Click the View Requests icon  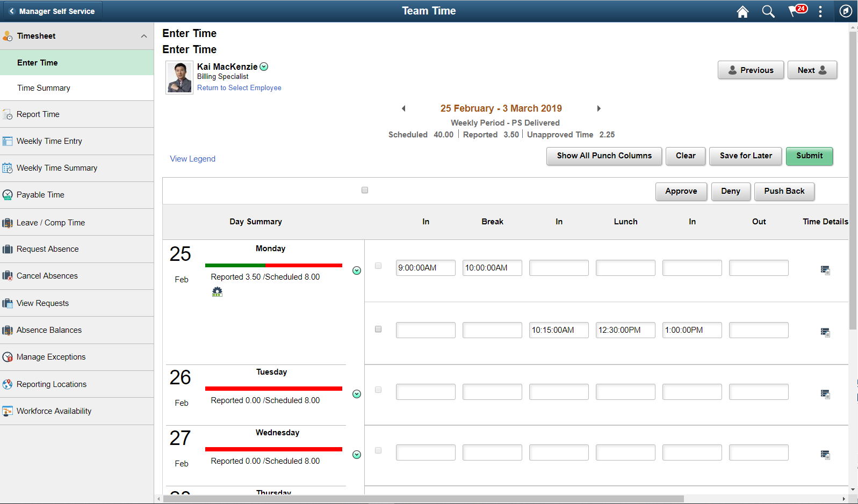coord(8,303)
